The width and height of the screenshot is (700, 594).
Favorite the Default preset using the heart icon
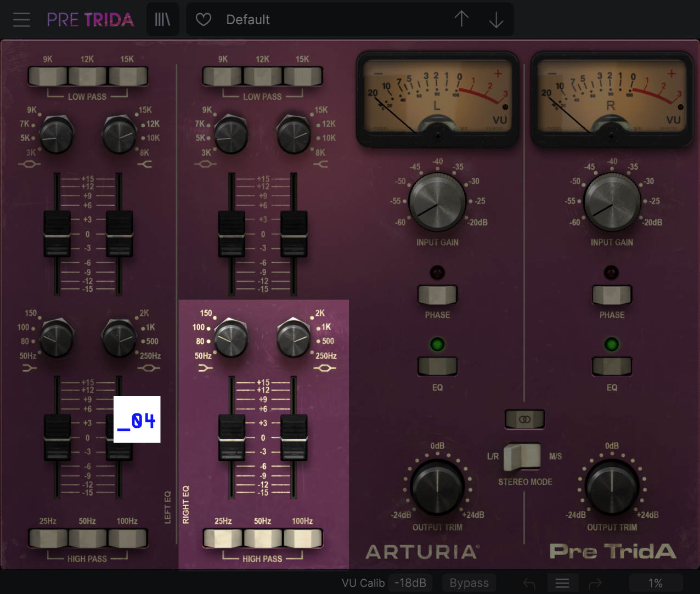pyautogui.click(x=203, y=19)
